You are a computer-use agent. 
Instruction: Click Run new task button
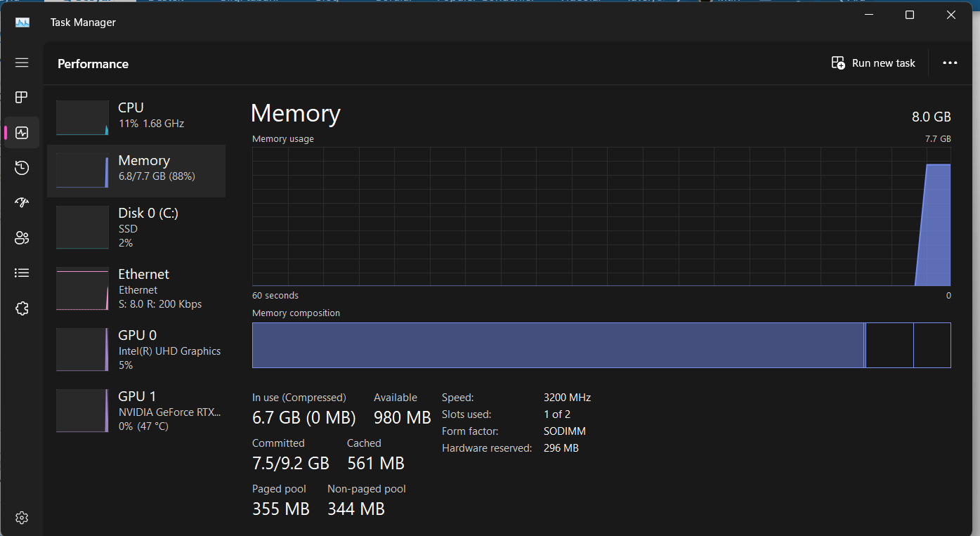coord(873,63)
